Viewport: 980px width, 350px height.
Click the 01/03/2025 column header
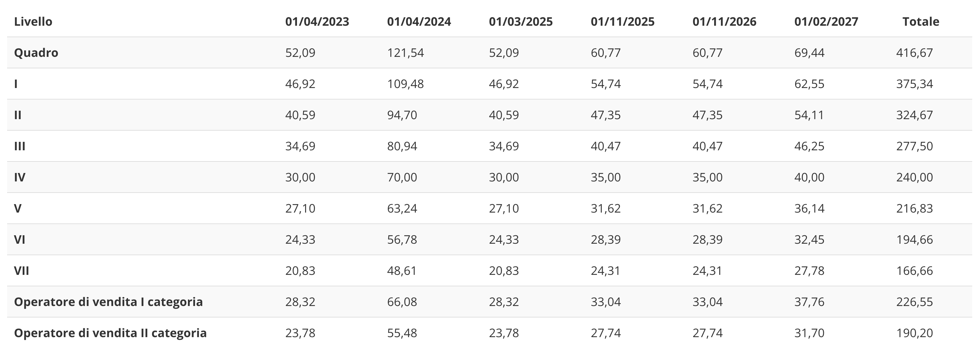[x=520, y=22]
